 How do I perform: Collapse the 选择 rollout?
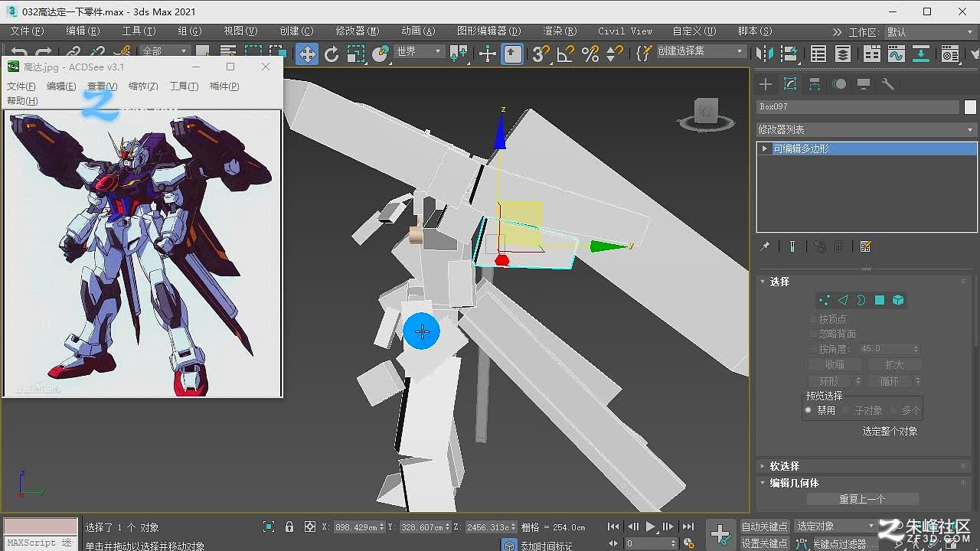[779, 282]
